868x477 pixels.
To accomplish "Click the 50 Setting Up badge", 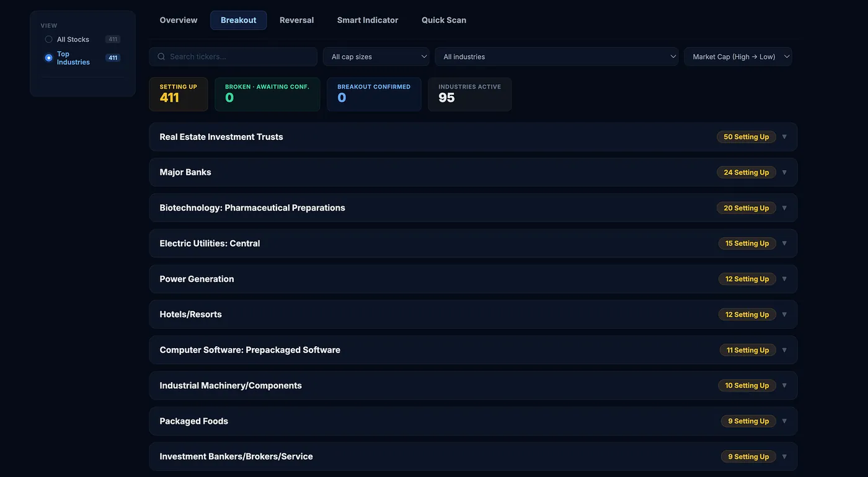I will tap(746, 137).
